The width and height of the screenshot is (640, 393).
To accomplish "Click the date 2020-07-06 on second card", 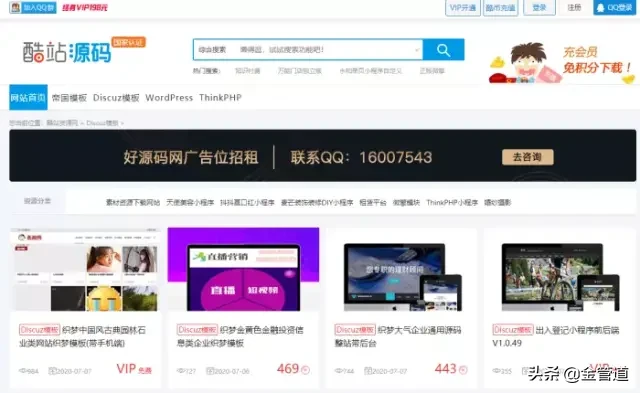I will coord(232,371).
